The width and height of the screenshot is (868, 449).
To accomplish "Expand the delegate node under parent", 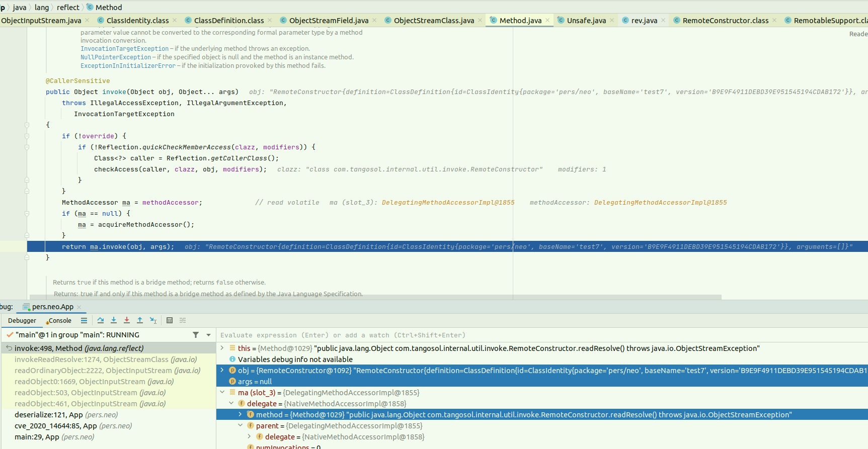I will 249,436.
